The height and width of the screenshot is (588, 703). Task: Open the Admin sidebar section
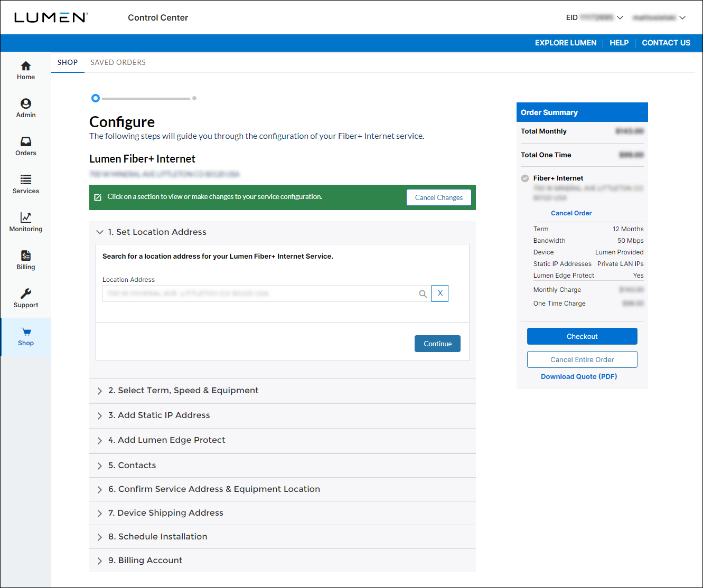click(x=26, y=109)
